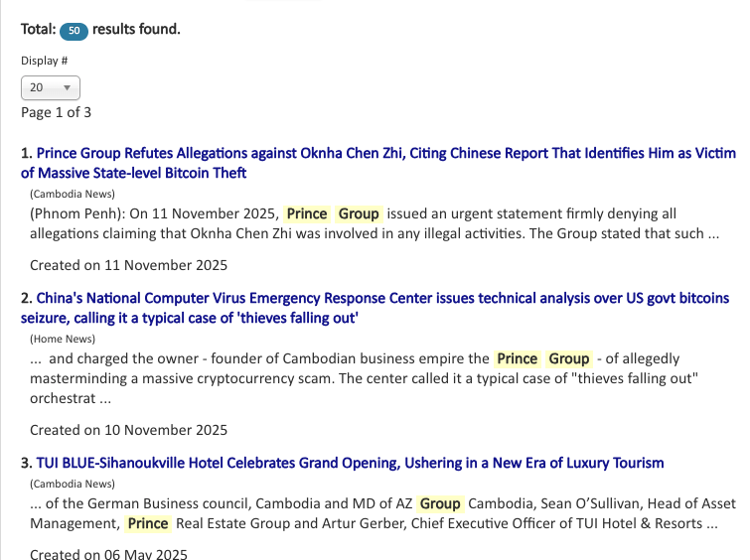Click the 'Created on 11 November 2025' text

coord(129,265)
